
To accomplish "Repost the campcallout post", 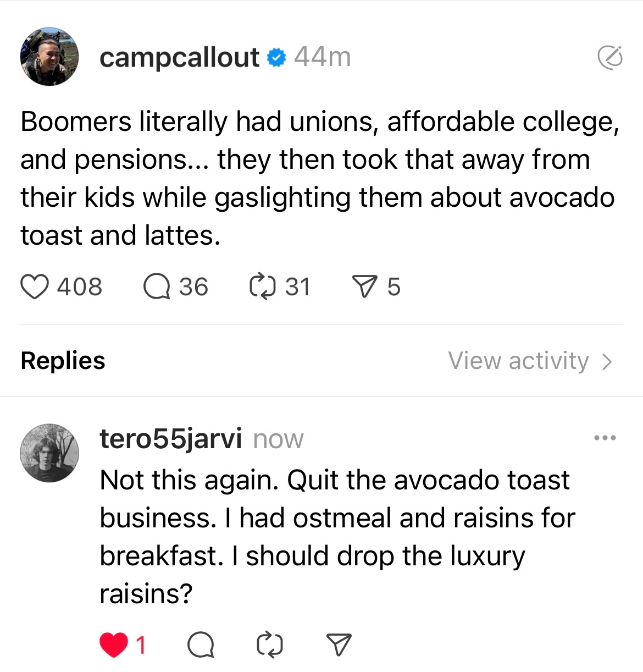I will (x=262, y=287).
